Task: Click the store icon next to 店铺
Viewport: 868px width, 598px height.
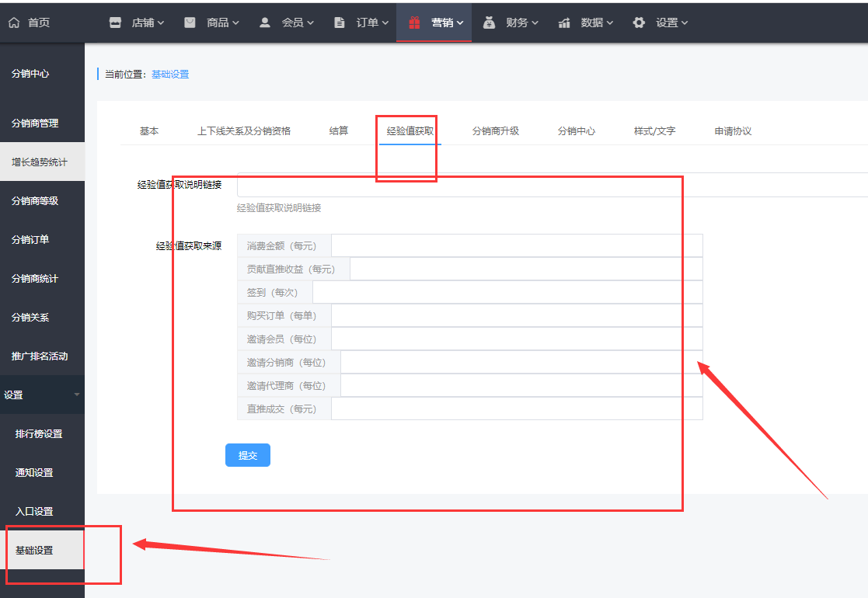Action: point(115,23)
